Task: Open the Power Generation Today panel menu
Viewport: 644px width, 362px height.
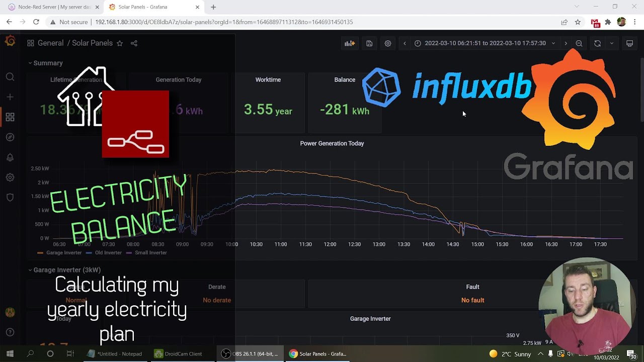Action: point(332,143)
